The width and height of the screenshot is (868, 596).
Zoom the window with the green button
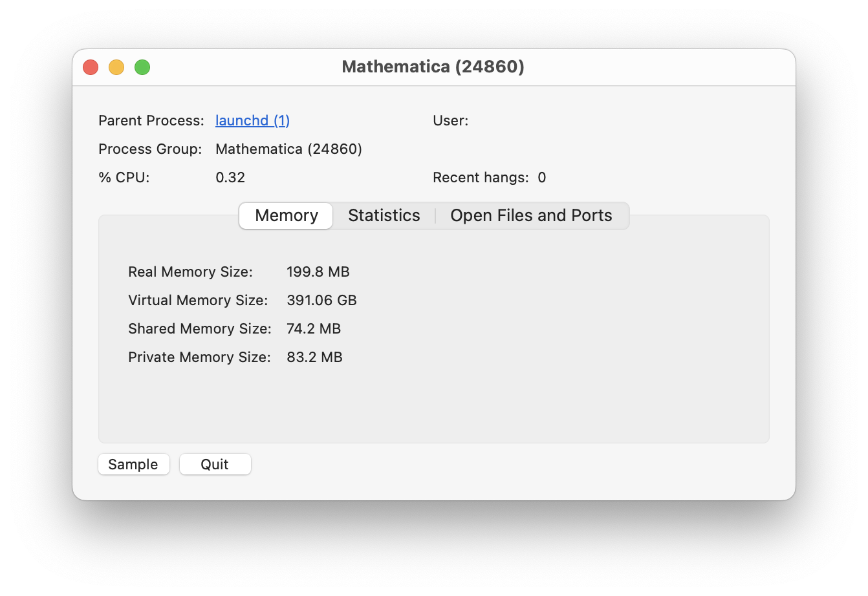point(142,67)
